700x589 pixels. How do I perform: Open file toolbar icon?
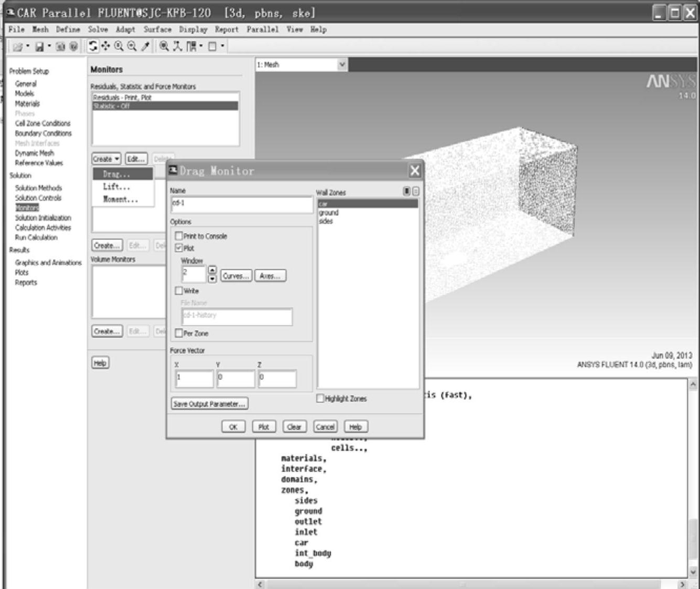click(x=18, y=47)
